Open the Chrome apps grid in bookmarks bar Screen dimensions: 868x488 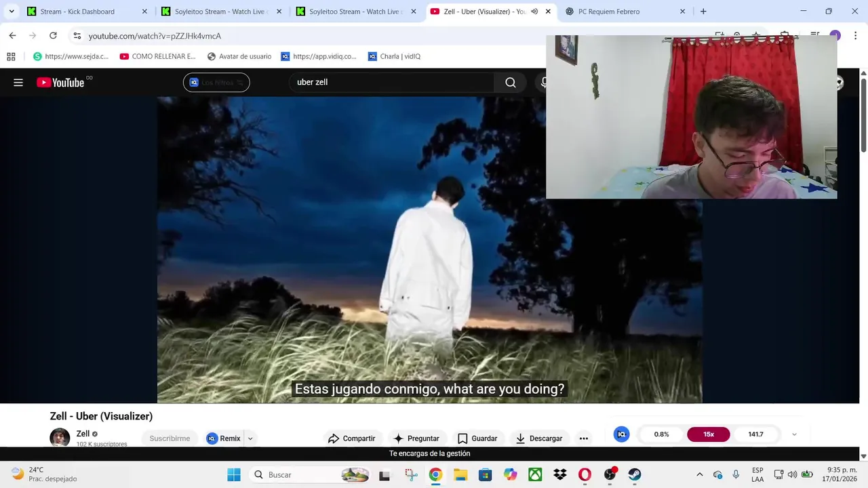pyautogui.click(x=11, y=56)
